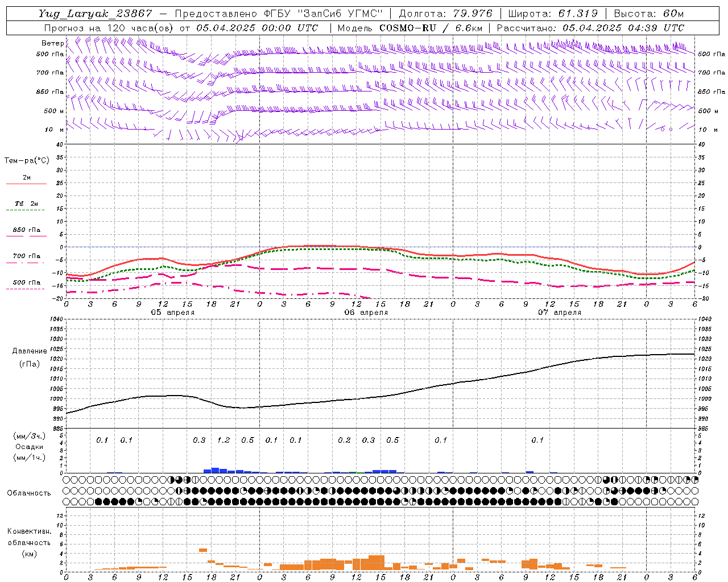The image size is (728, 582).
Task: Click the "Модель COSMO-RU / 6.6км" text
Action: coord(410,28)
